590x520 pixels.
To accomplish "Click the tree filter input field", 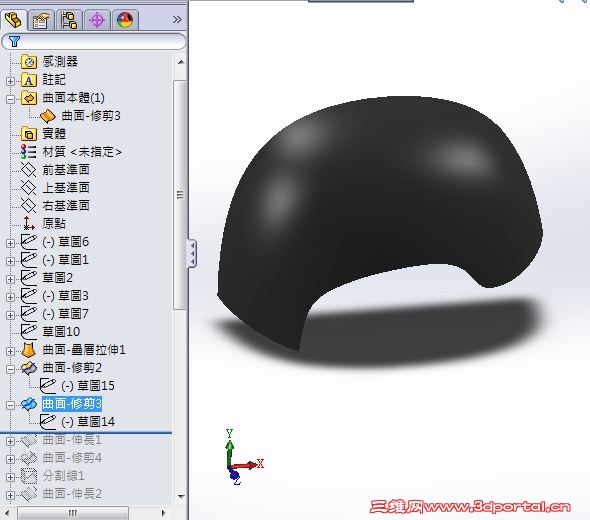I will (x=94, y=41).
